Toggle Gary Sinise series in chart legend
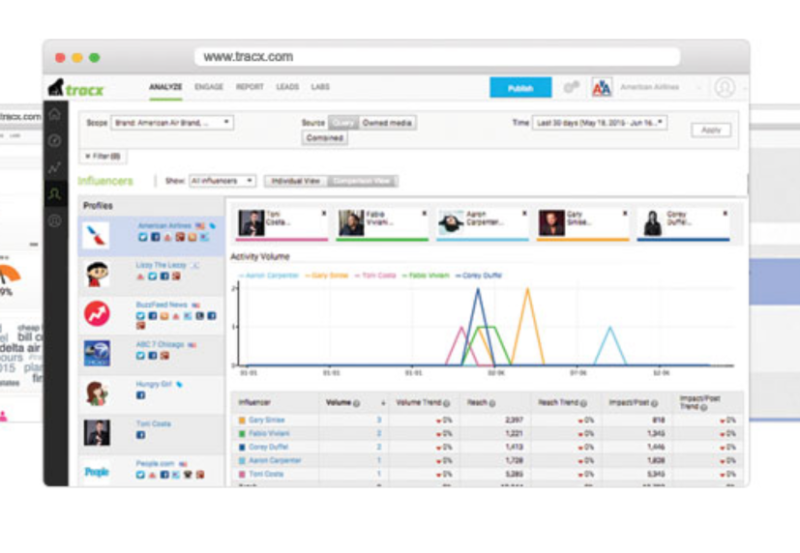Image resolution: width=800 pixels, height=553 pixels. (327, 275)
